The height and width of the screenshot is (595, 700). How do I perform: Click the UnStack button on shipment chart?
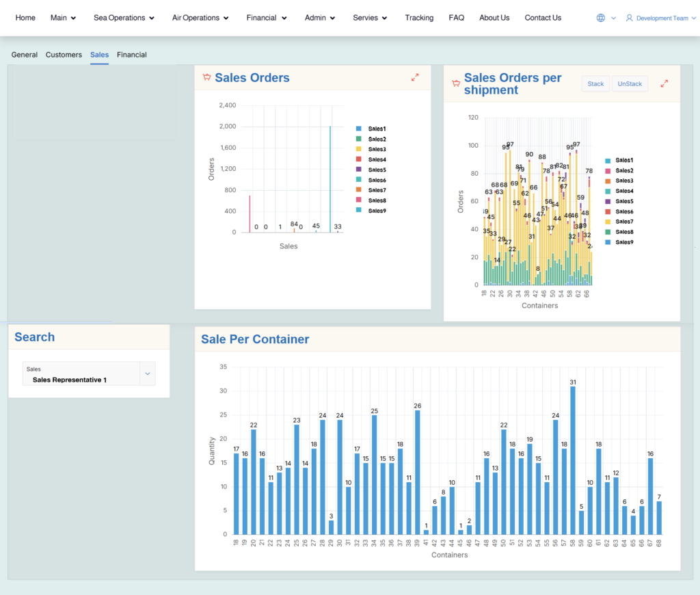(x=630, y=83)
